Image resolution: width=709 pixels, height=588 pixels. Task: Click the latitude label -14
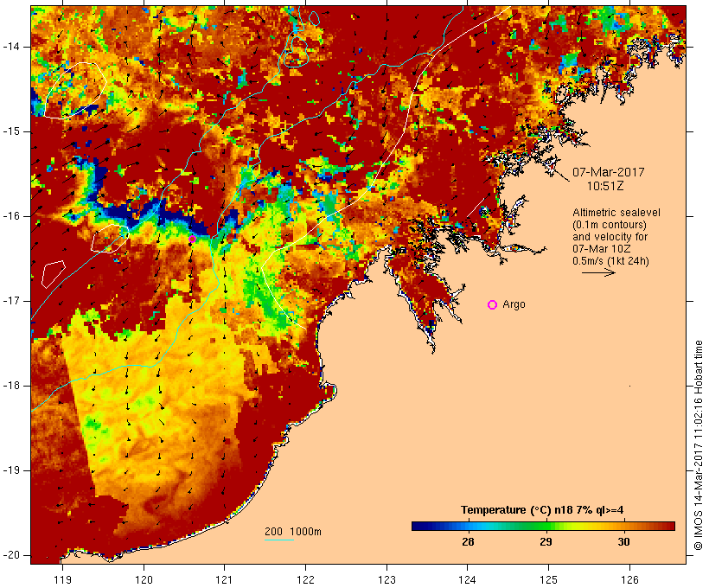[x=11, y=47]
